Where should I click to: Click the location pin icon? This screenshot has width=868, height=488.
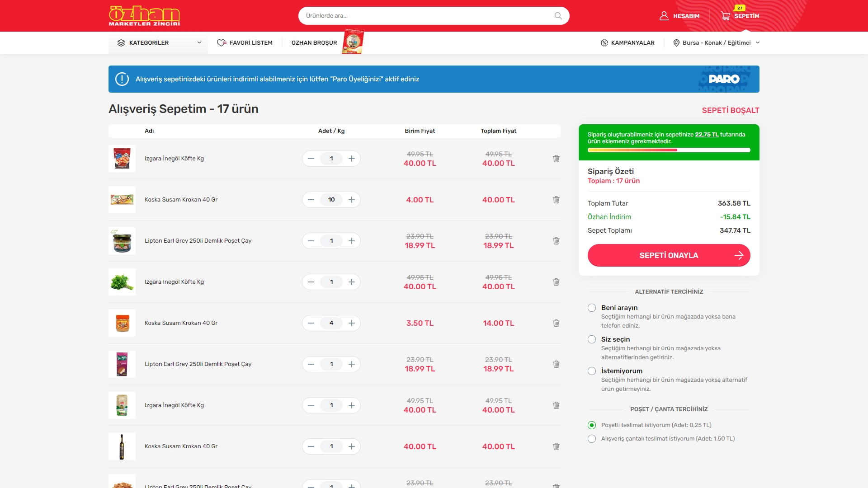[x=676, y=43]
